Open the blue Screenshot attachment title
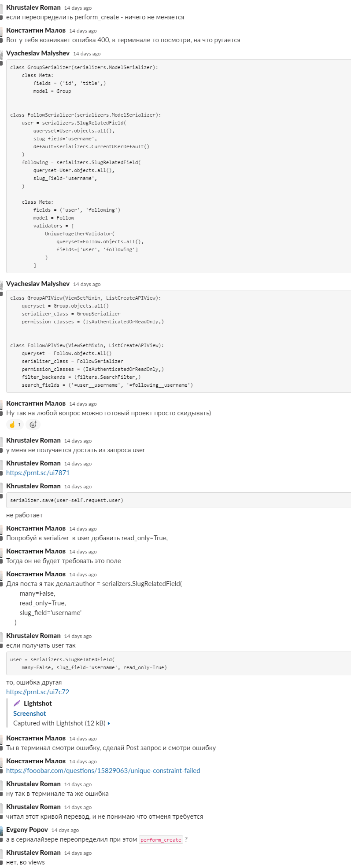Viewport: 351px width, 868px height. coord(30,714)
